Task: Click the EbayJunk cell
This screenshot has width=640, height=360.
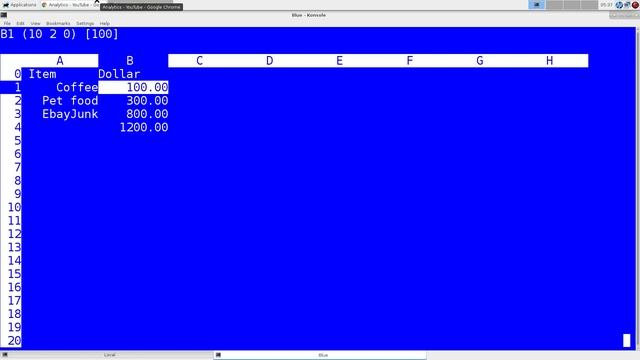Action: click(x=70, y=114)
